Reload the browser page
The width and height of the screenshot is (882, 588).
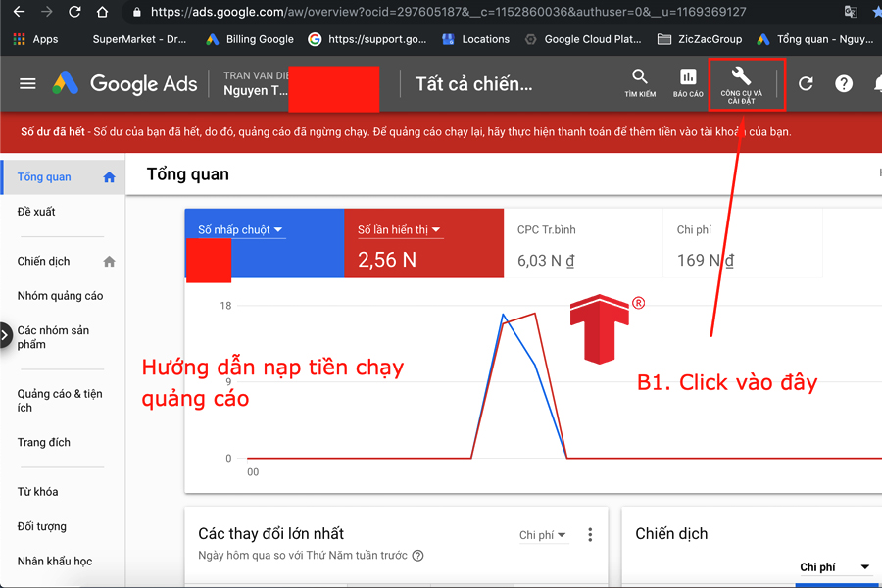point(74,12)
